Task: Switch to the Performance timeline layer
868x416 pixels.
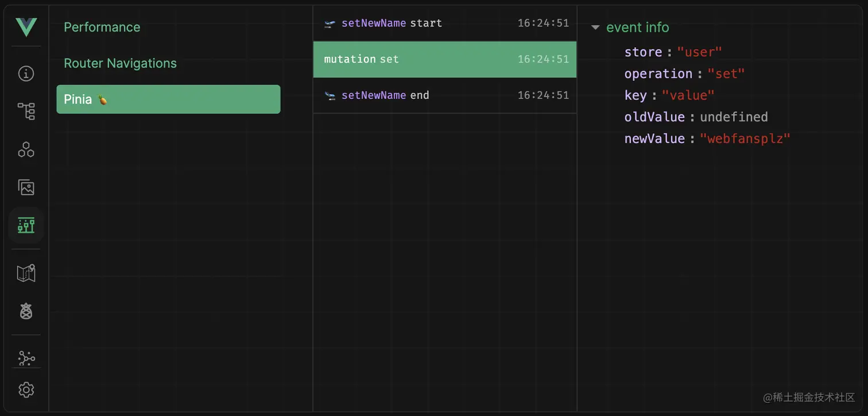Action: click(102, 26)
